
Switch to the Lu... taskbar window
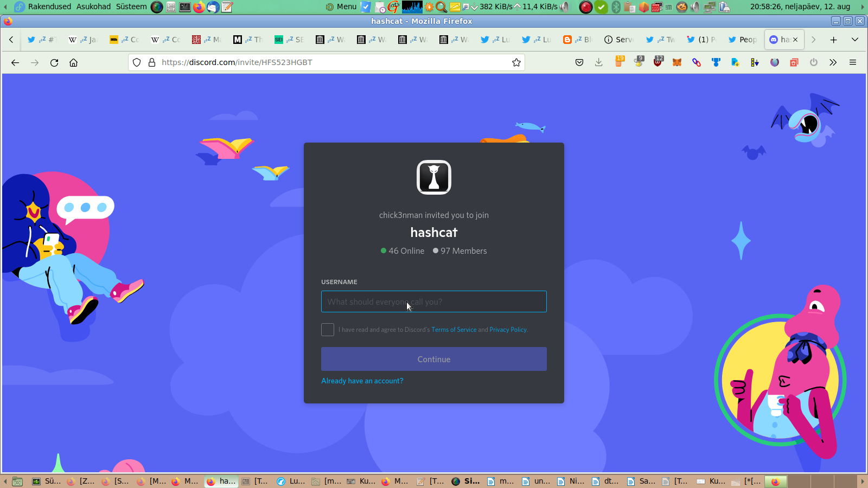pos(291,481)
